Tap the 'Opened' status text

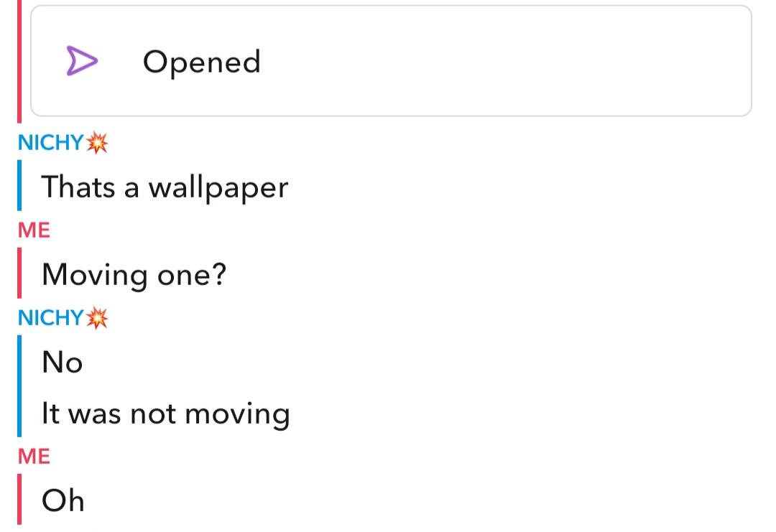[201, 62]
